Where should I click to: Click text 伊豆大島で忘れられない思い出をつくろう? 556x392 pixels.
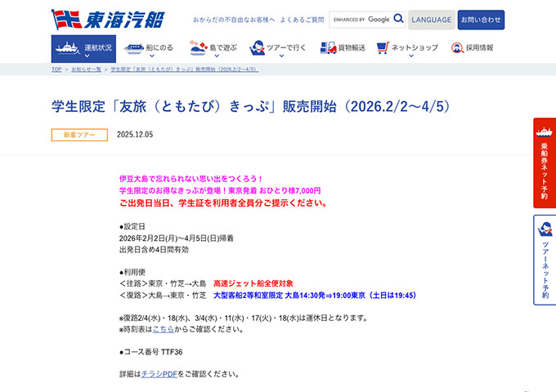pyautogui.click(x=191, y=179)
